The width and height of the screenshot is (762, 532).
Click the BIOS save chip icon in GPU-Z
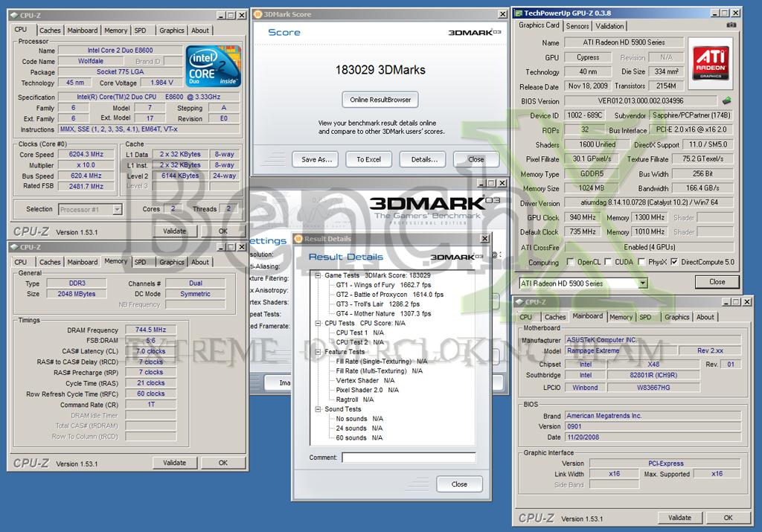(x=726, y=100)
